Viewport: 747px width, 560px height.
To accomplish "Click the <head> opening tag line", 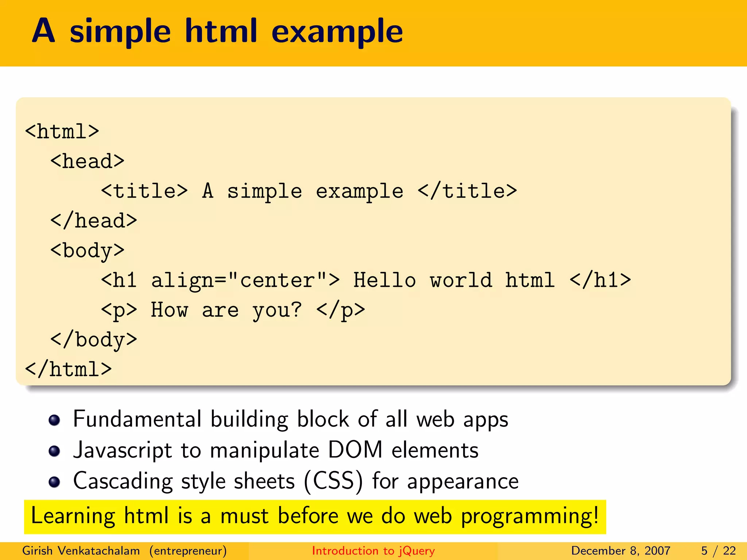I will [88, 161].
